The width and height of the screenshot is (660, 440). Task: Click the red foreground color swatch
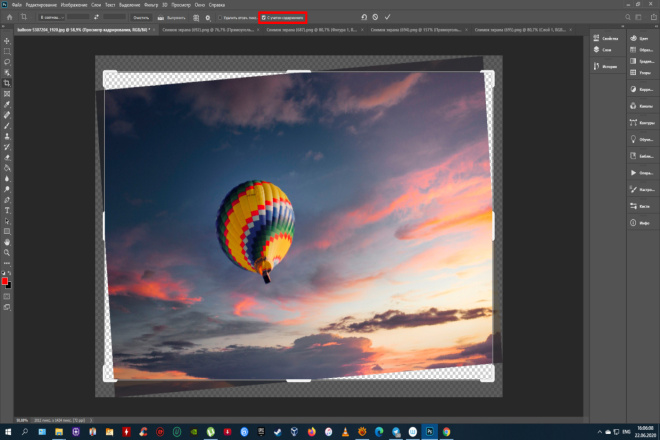coord(4,281)
